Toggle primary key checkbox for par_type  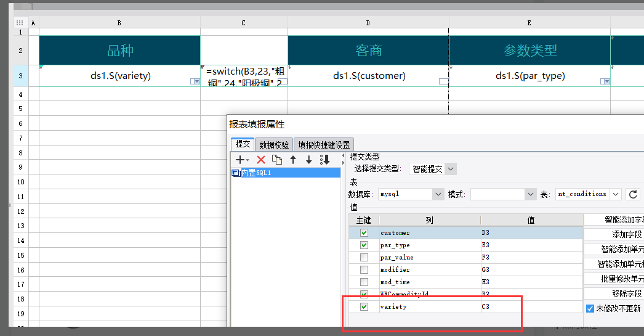coord(364,245)
